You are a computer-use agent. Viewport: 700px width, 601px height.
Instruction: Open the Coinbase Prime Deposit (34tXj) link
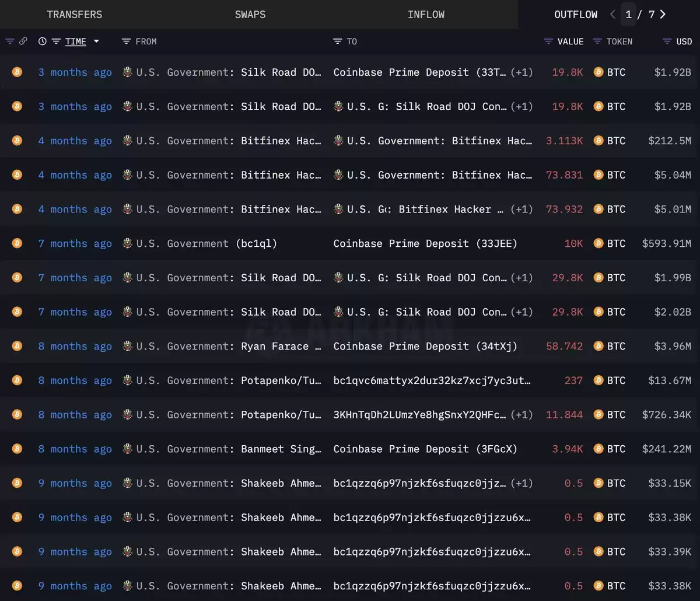click(x=425, y=346)
